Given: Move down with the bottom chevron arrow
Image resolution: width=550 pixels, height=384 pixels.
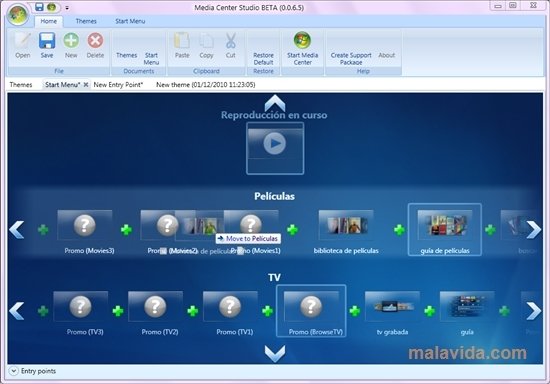Looking at the screenshot, I should point(275,353).
